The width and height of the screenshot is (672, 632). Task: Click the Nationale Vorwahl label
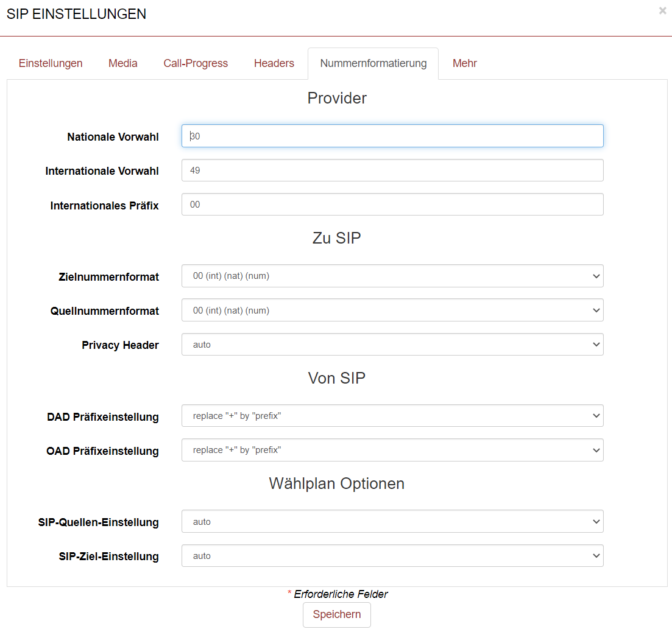point(113,137)
